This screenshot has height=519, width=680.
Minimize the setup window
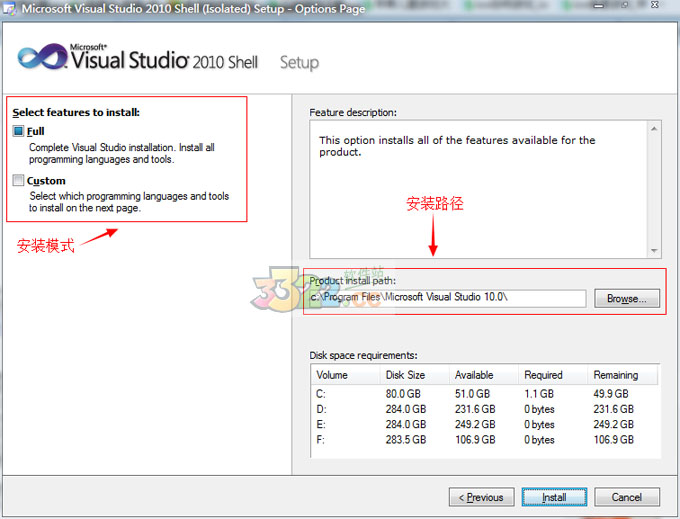coord(598,6)
